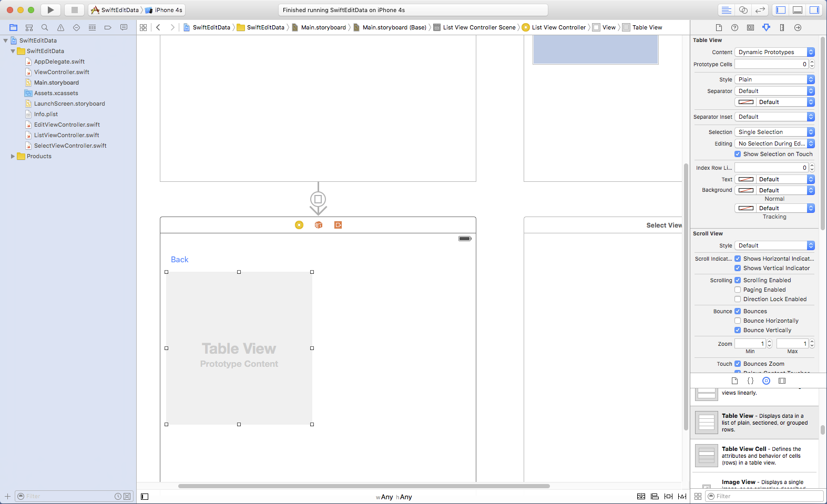Open the Attributes inspector icon
This screenshot has height=504, width=827.
(x=766, y=27)
